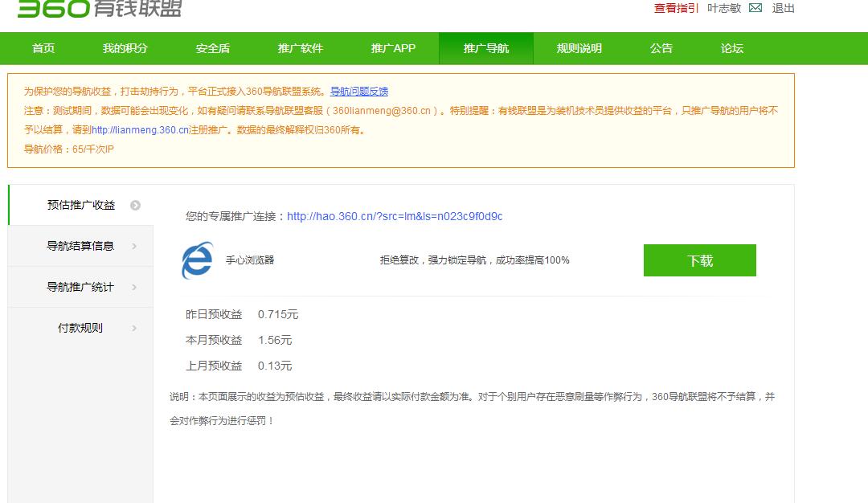Open the 我的积分 menu item
868x503 pixels.
click(125, 49)
